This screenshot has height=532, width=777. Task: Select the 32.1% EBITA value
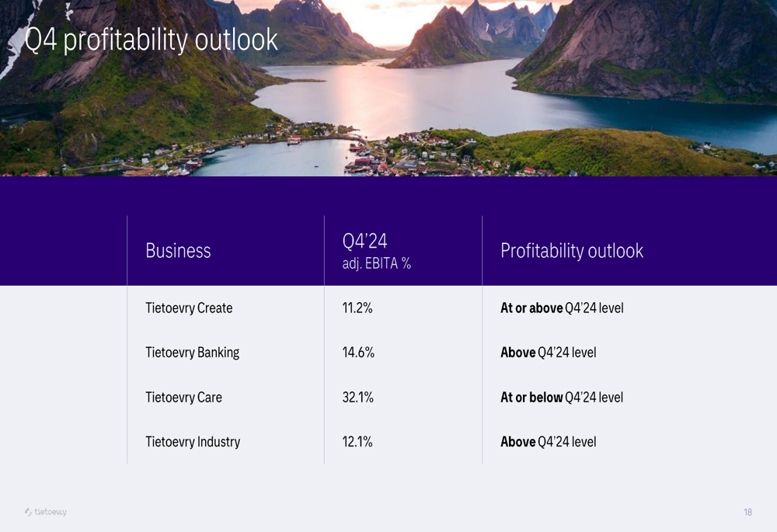click(357, 398)
